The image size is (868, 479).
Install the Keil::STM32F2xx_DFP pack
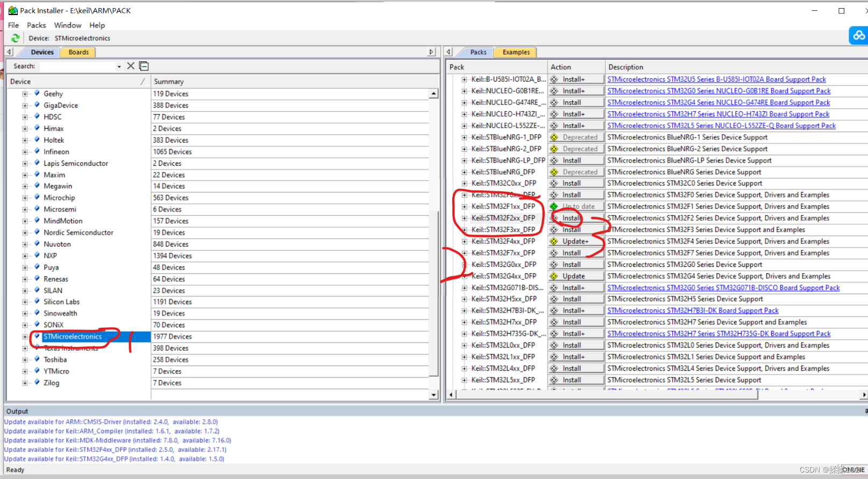pyautogui.click(x=577, y=218)
